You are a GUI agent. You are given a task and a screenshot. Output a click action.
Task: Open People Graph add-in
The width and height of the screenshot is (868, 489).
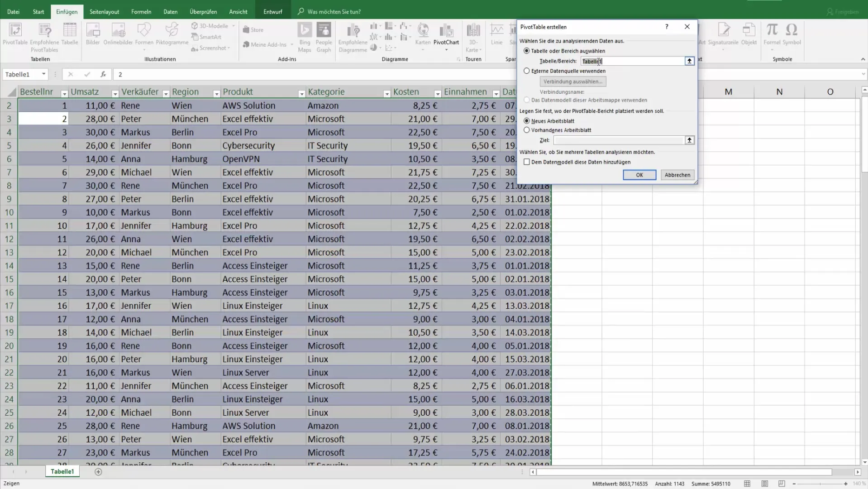click(x=324, y=37)
